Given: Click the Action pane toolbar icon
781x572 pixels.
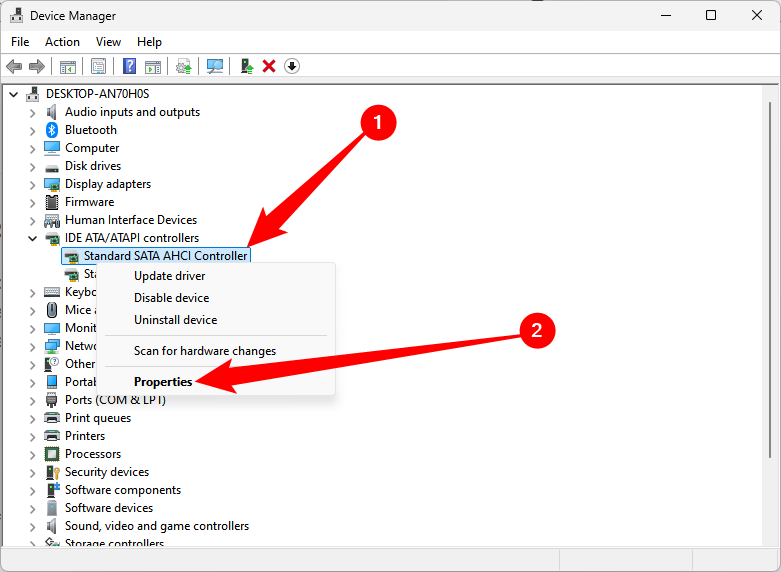Looking at the screenshot, I should pyautogui.click(x=153, y=66).
